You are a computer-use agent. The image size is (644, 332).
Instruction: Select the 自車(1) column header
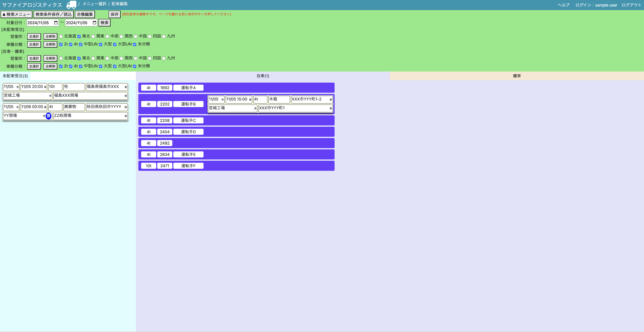point(263,76)
